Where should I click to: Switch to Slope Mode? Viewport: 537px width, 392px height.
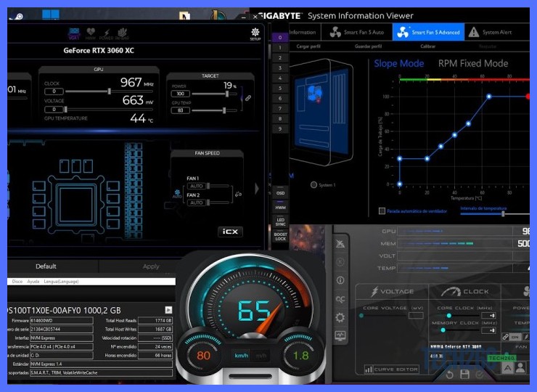tap(398, 63)
